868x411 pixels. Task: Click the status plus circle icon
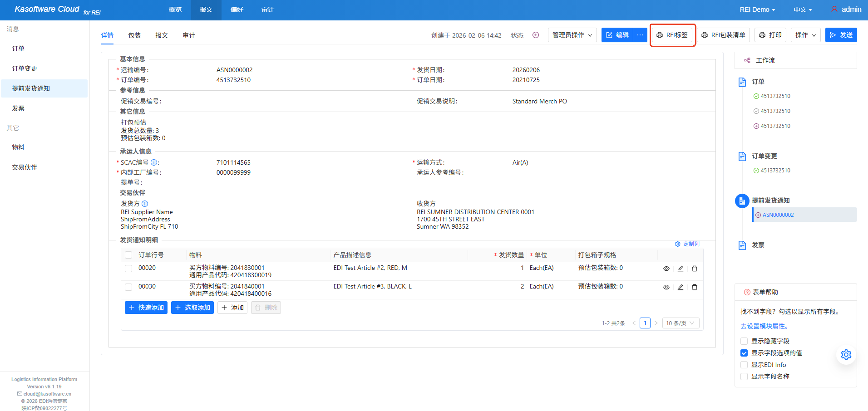(x=536, y=35)
